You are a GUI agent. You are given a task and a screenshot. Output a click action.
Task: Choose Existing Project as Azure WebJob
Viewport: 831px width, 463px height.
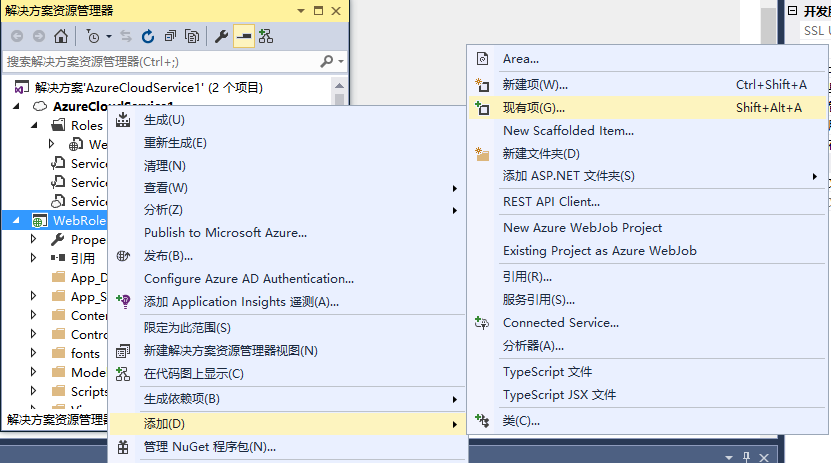pyautogui.click(x=648, y=251)
